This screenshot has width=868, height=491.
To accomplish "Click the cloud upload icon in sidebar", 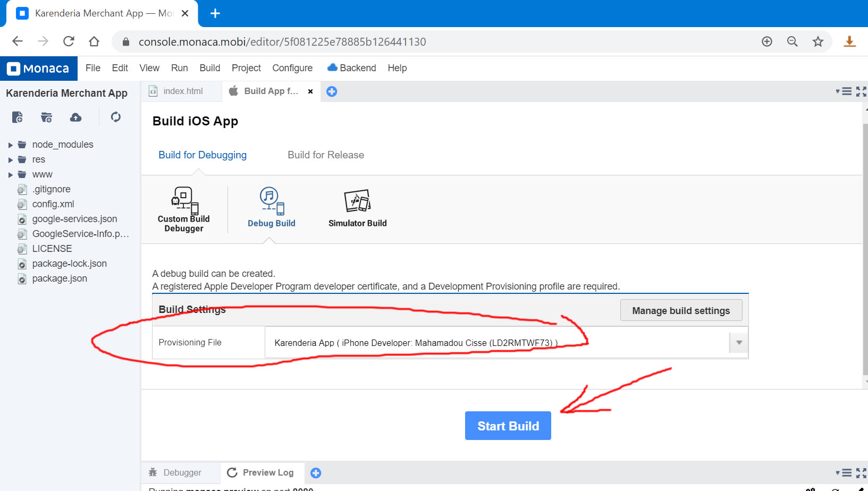I will click(76, 117).
